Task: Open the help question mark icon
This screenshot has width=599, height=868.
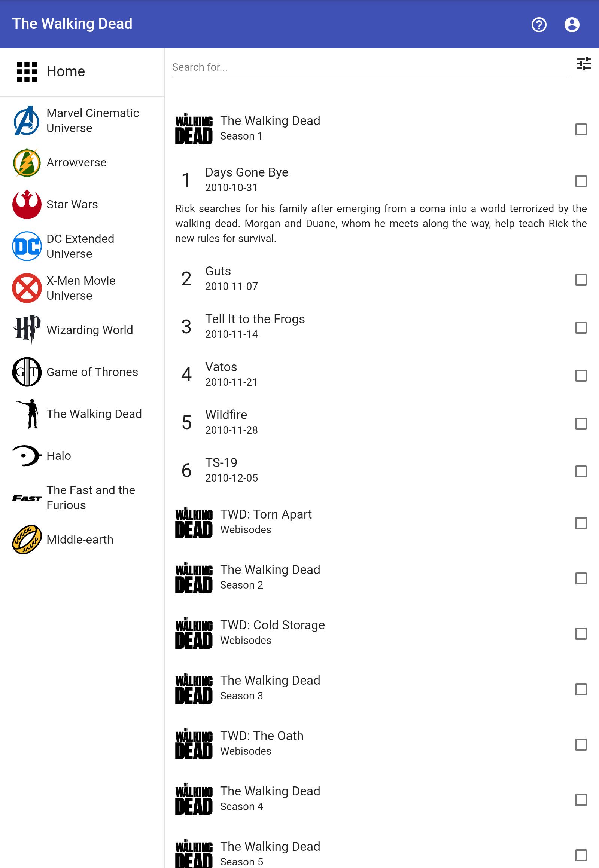Action: pyautogui.click(x=539, y=25)
